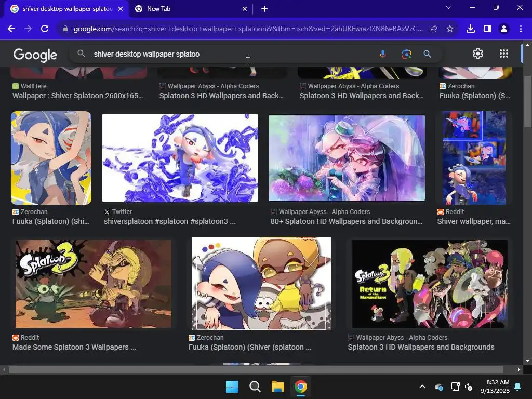
Task: Click the blue Google Search magnifier button
Action: pos(427,54)
